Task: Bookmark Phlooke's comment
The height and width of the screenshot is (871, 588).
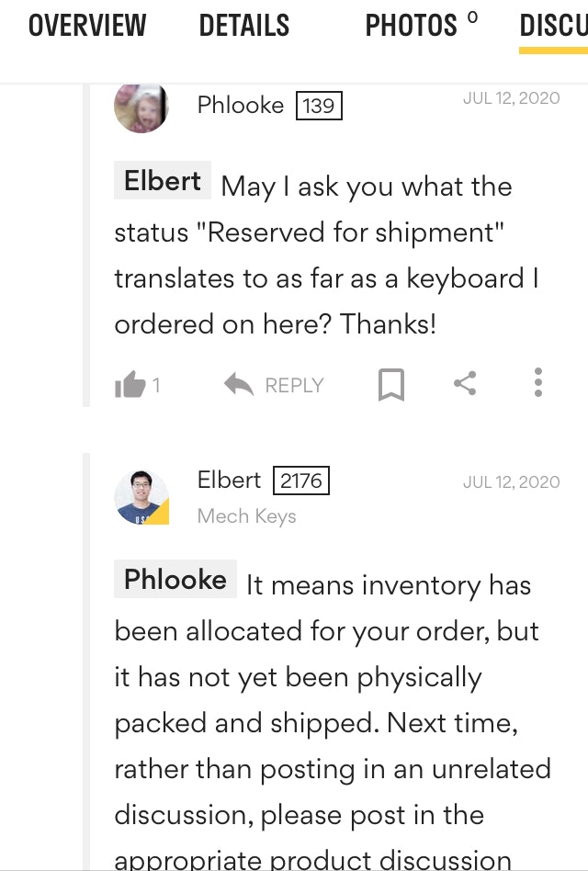Action: pos(391,385)
